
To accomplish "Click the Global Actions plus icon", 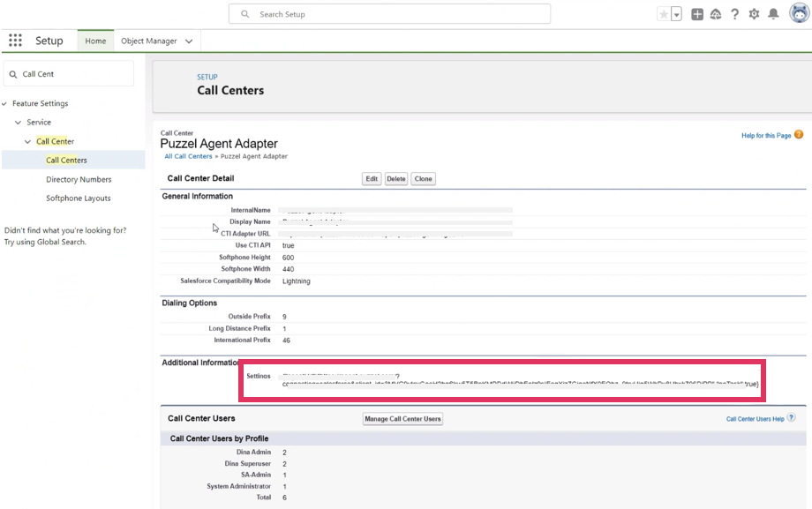I will pyautogui.click(x=697, y=14).
